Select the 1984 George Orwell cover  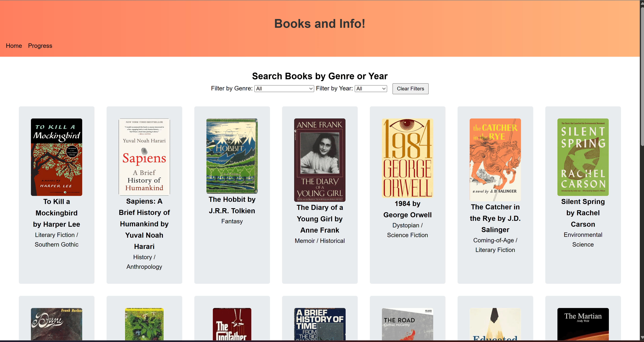[x=407, y=158]
